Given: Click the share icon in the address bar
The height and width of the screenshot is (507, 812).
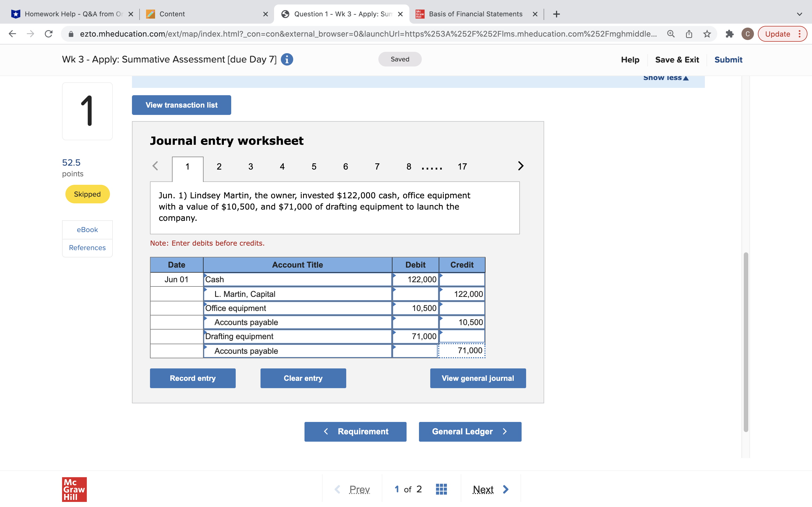Looking at the screenshot, I should point(689,34).
